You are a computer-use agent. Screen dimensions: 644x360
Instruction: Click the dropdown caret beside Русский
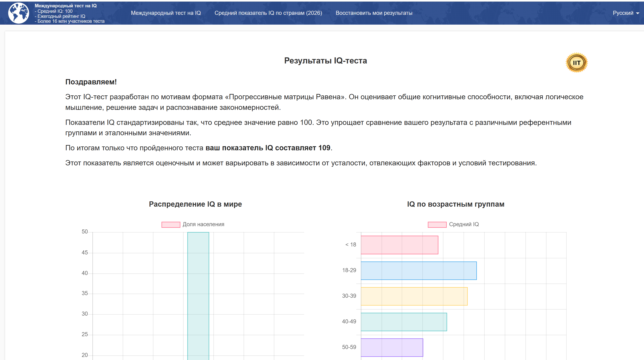(638, 13)
